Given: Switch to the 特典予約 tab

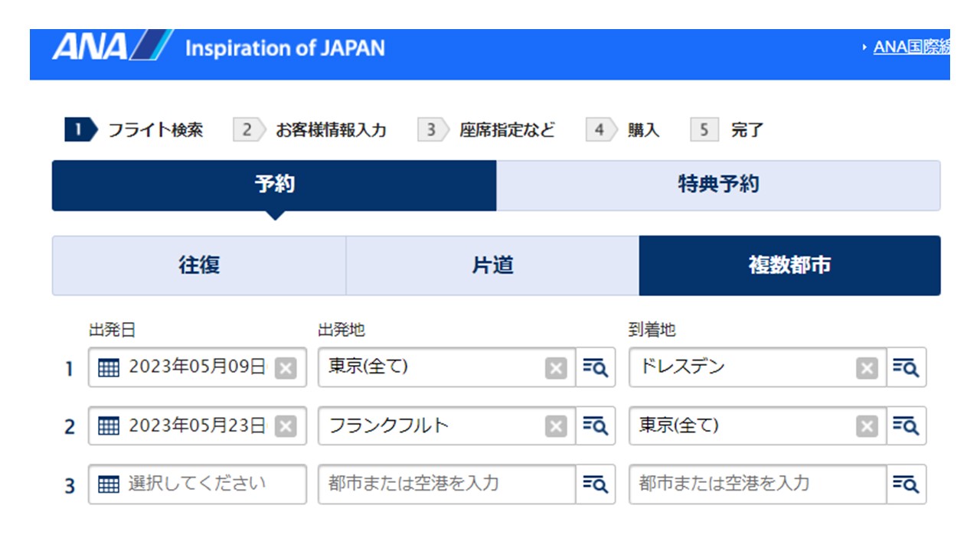Looking at the screenshot, I should point(718,185).
